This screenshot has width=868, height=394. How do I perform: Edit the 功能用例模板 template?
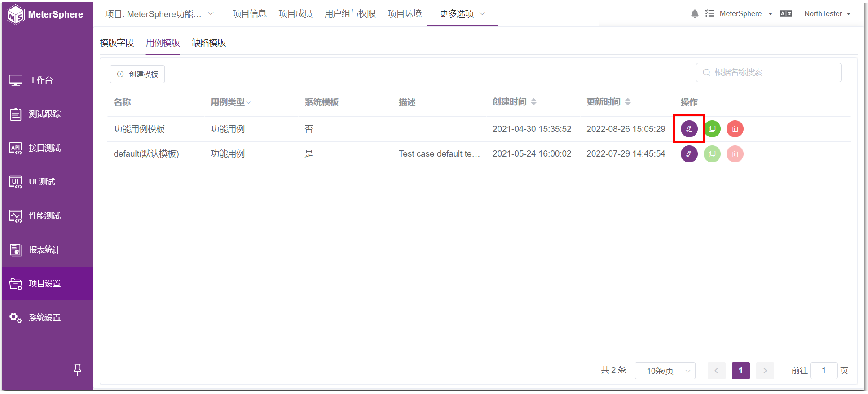pos(689,129)
